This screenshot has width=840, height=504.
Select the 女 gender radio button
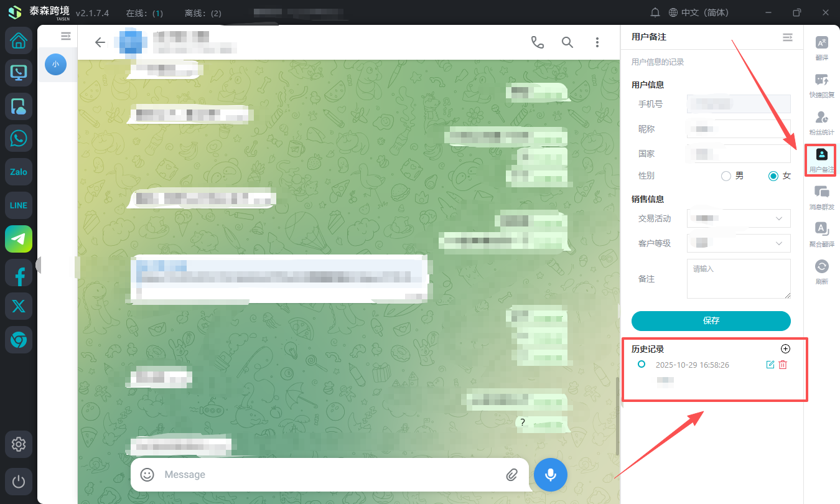tap(773, 176)
